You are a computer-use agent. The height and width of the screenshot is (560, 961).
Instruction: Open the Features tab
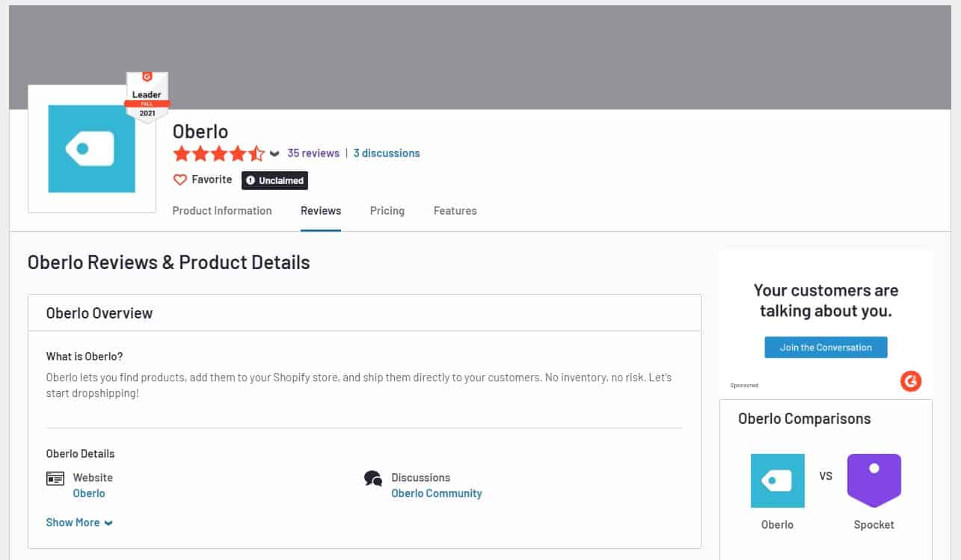click(x=455, y=211)
